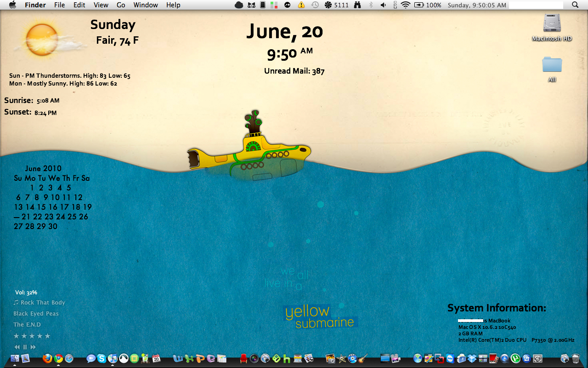
Task: Click the Vol: 32% text
Action: (x=26, y=293)
